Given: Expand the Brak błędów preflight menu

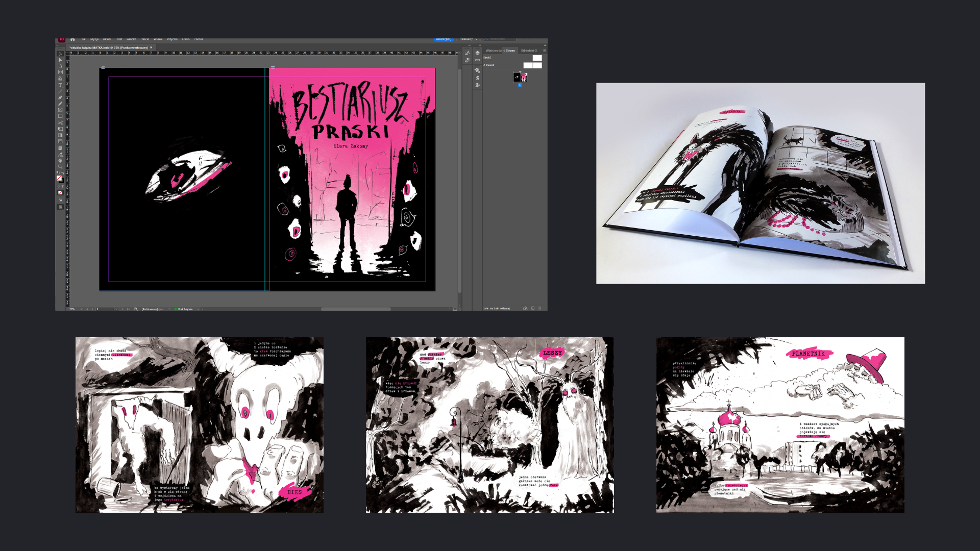Looking at the screenshot, I should click(x=198, y=309).
